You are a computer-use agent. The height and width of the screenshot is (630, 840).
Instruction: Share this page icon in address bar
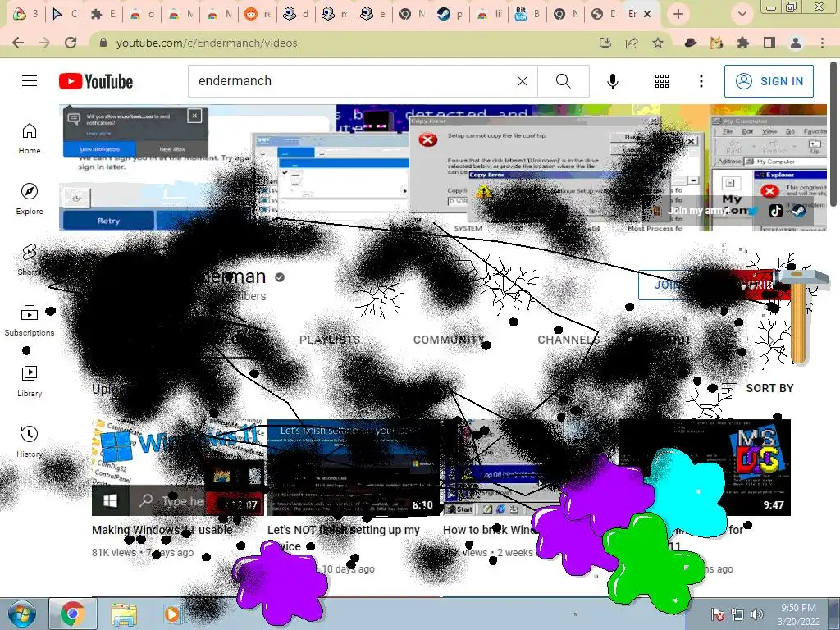pos(632,43)
